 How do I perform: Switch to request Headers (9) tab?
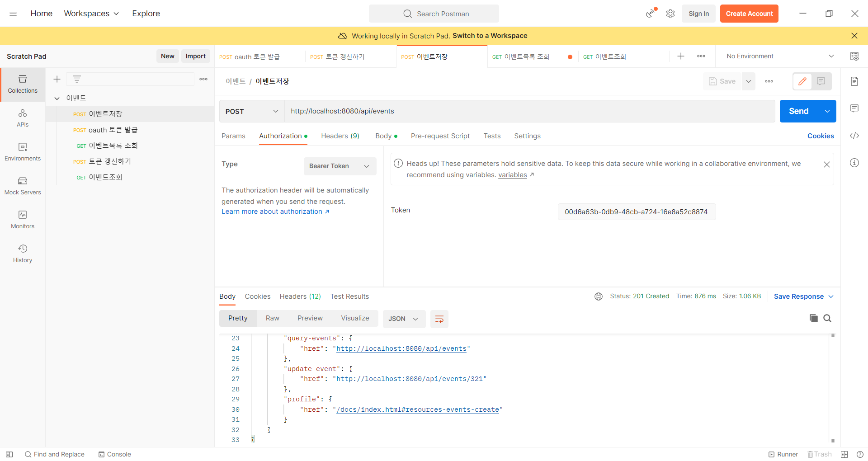point(340,136)
